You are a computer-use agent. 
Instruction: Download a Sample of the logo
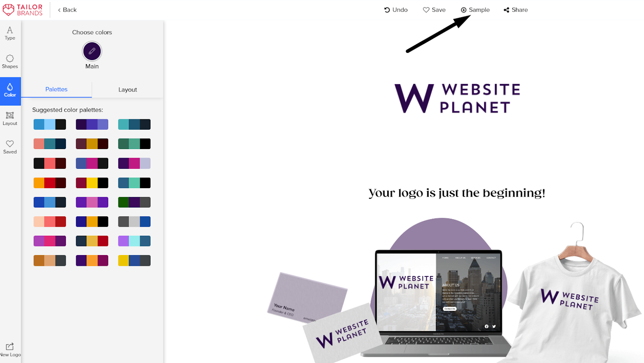[x=475, y=10]
